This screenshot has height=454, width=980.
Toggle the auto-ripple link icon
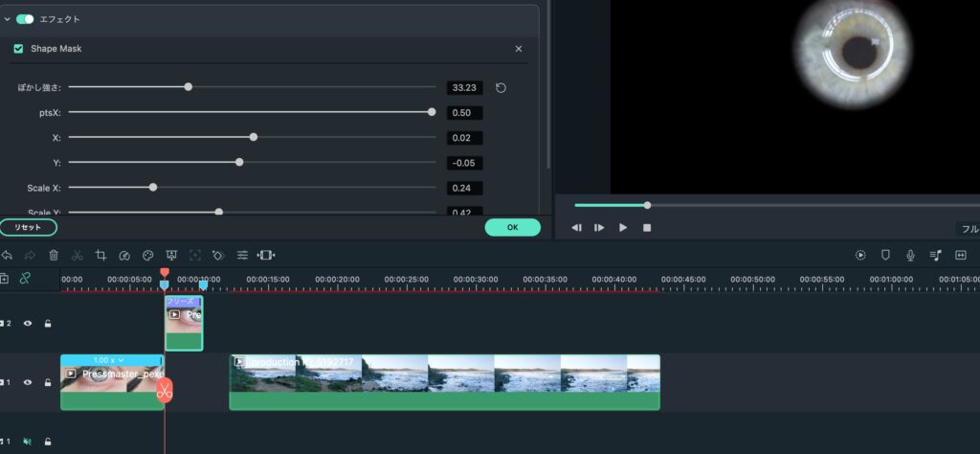[x=26, y=279]
